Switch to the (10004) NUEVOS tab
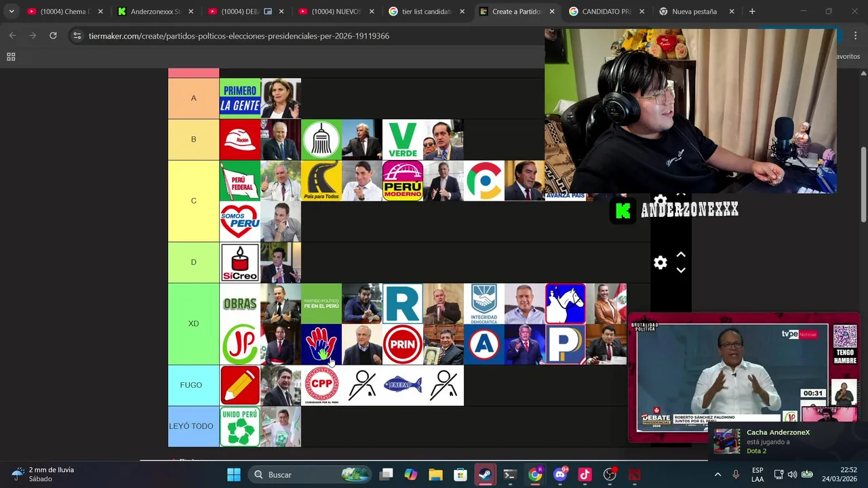The height and width of the screenshot is (488, 868). 336,12
